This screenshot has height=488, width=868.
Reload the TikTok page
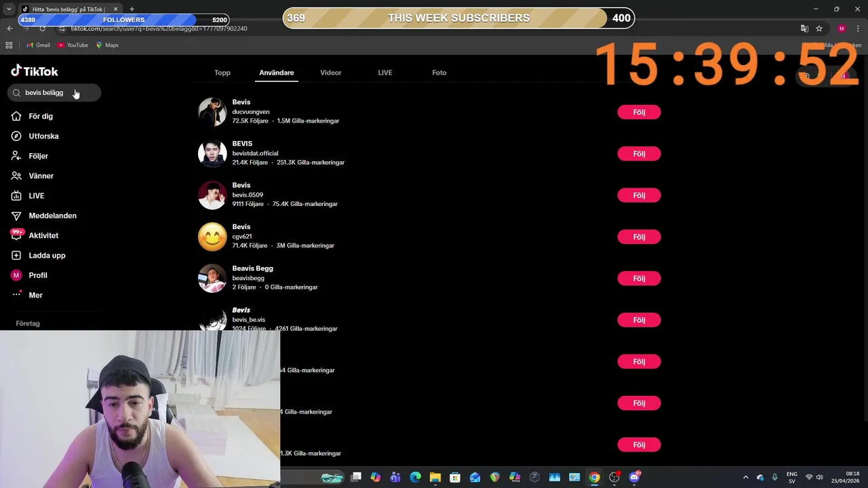pos(42,28)
